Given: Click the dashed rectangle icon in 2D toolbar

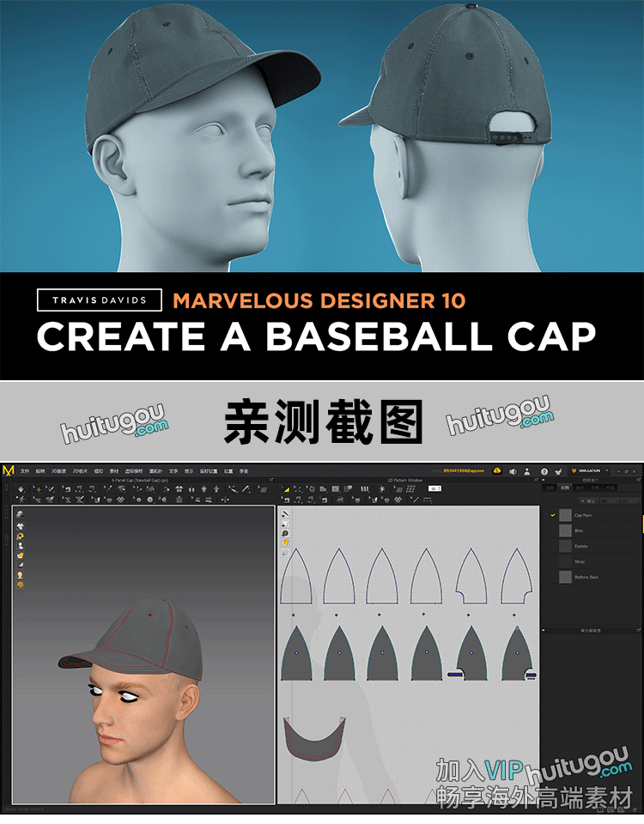Looking at the screenshot, I should tap(427, 500).
